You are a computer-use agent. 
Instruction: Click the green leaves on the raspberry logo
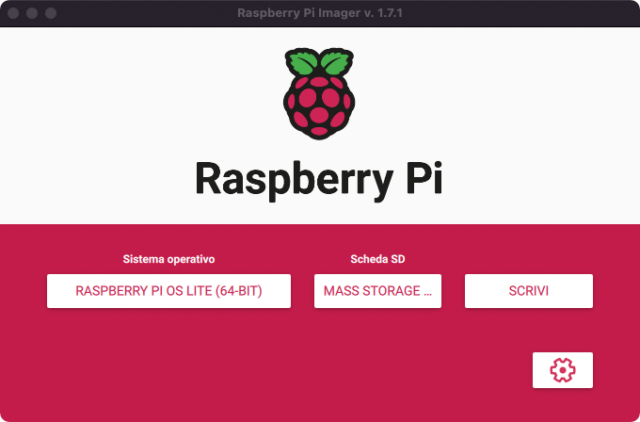click(318, 62)
